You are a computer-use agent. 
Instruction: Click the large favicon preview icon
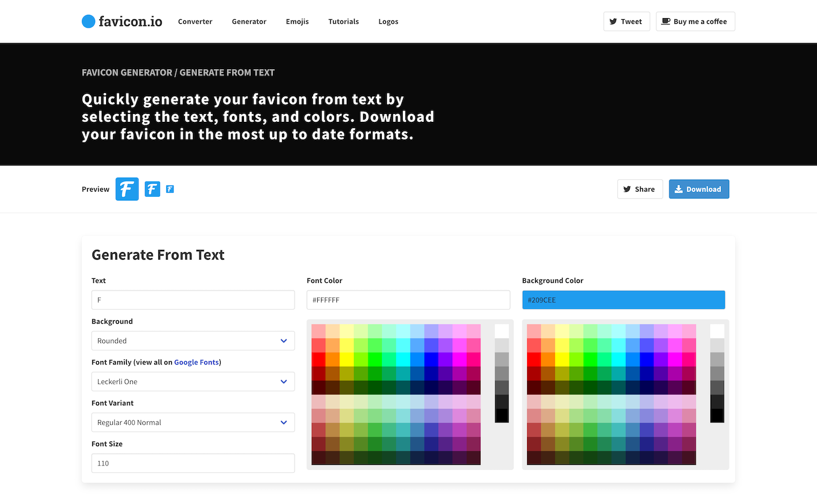pos(127,189)
